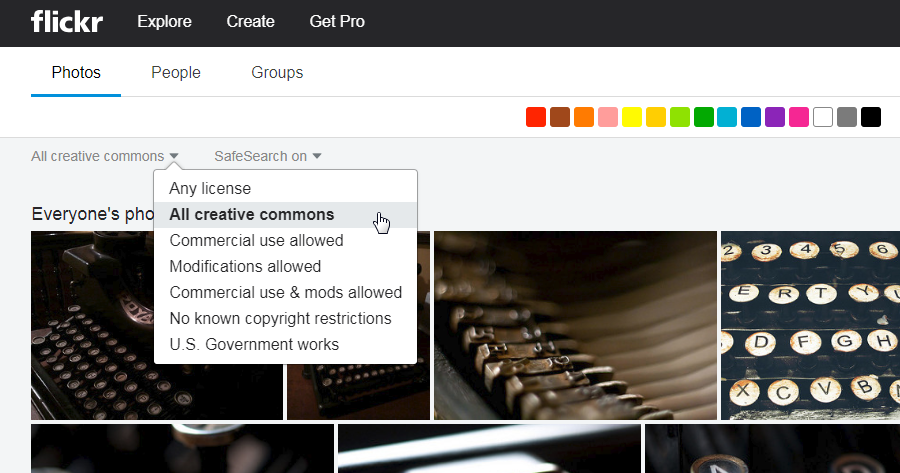Open the Explore menu
900x473 pixels.
click(166, 22)
